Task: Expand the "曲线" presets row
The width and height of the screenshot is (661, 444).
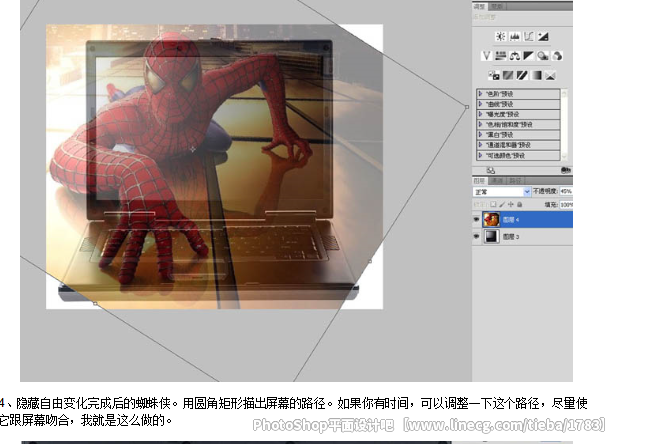Action: click(481, 104)
